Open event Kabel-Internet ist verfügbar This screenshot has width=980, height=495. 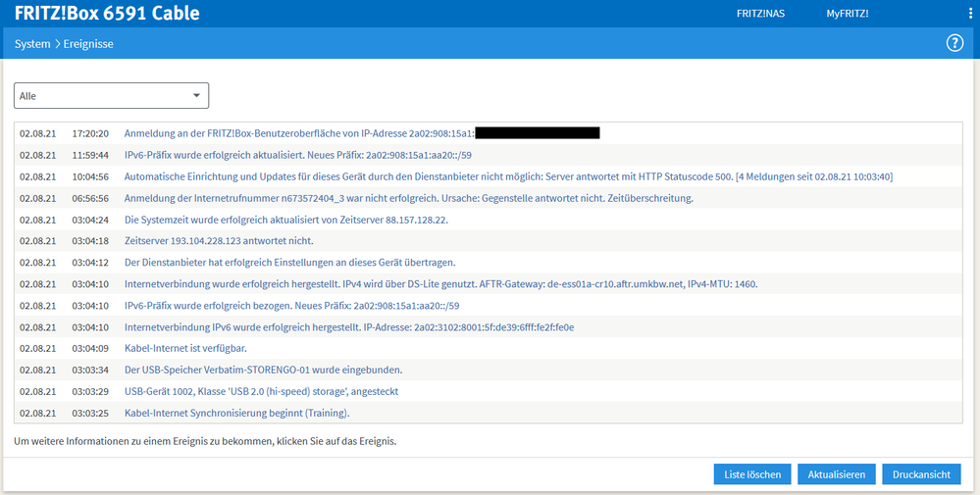pos(185,348)
